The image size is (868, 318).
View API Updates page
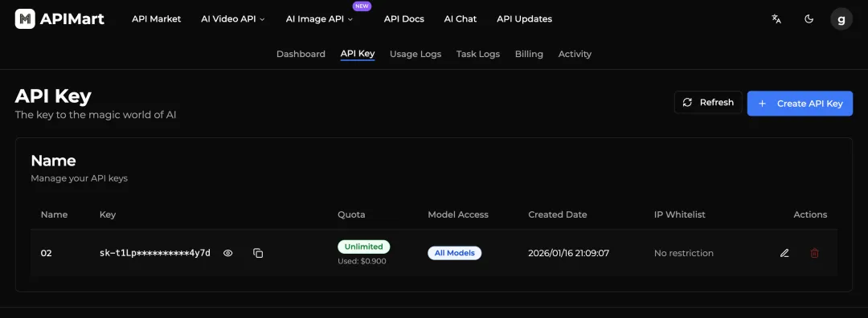coord(524,18)
